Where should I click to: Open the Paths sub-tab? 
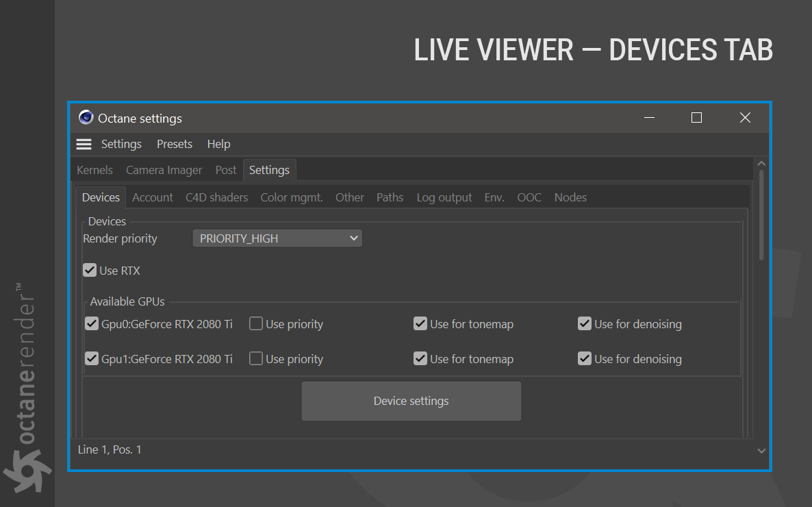tap(390, 197)
